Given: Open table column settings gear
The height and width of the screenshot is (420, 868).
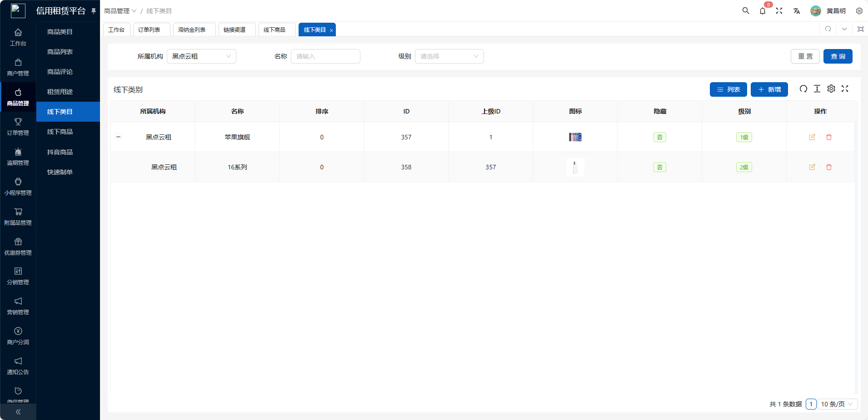Looking at the screenshot, I should pos(831,89).
